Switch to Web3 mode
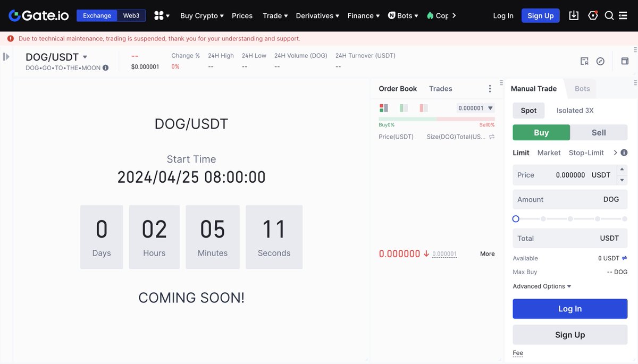 point(131,15)
